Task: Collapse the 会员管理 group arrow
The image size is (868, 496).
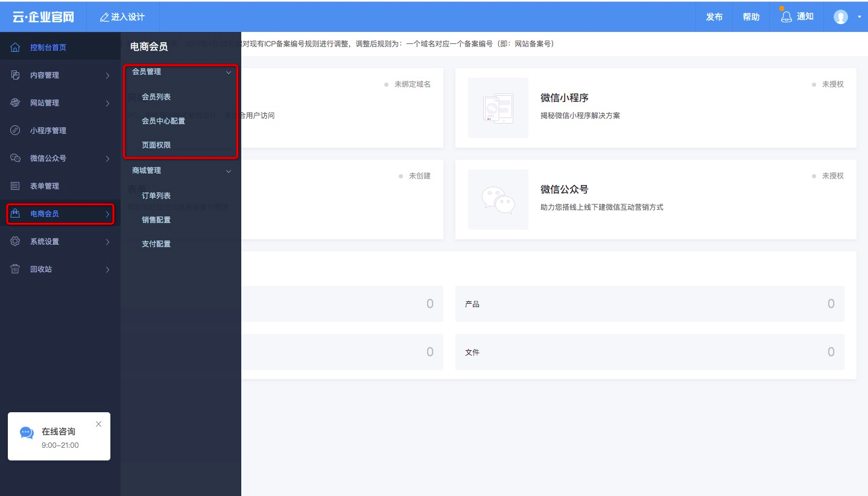Action: [x=229, y=72]
